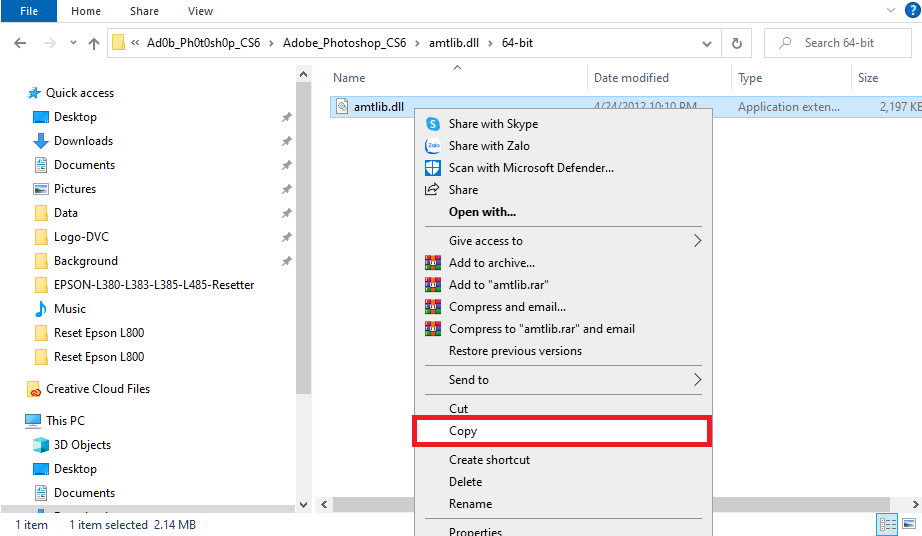Select Add to "amtlib.rar"

pyautogui.click(x=499, y=285)
